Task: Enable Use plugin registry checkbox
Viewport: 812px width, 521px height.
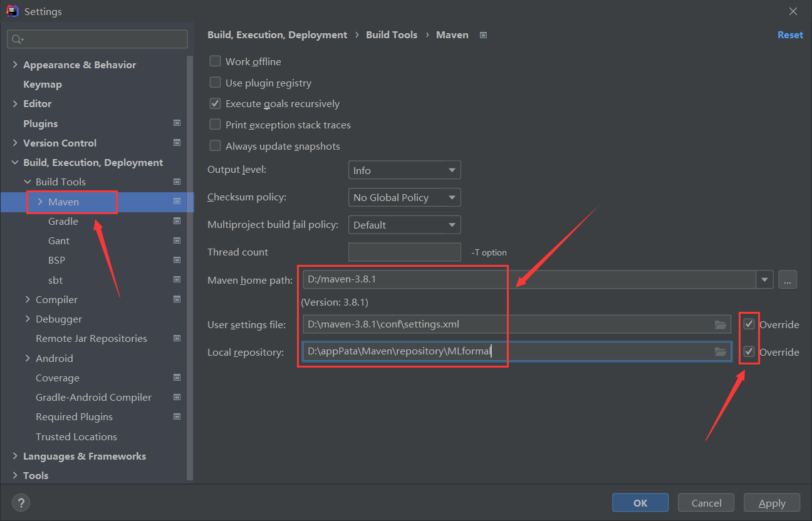Action: click(x=215, y=83)
